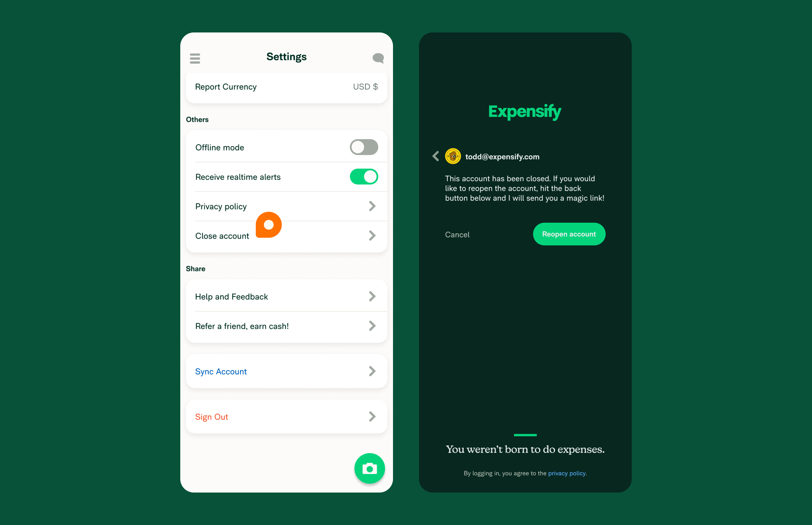812x525 pixels.
Task: Select Help and Feedback menu item
Action: [287, 296]
